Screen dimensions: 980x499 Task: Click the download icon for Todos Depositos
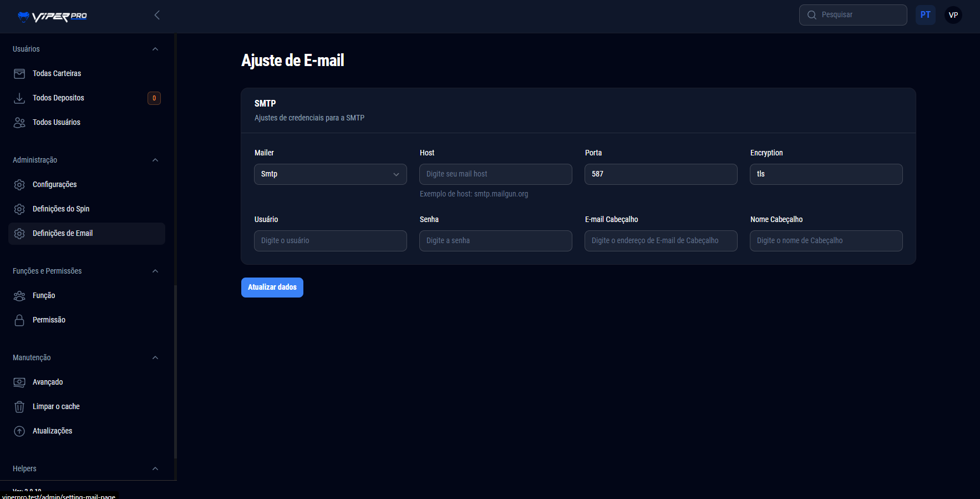click(x=19, y=98)
